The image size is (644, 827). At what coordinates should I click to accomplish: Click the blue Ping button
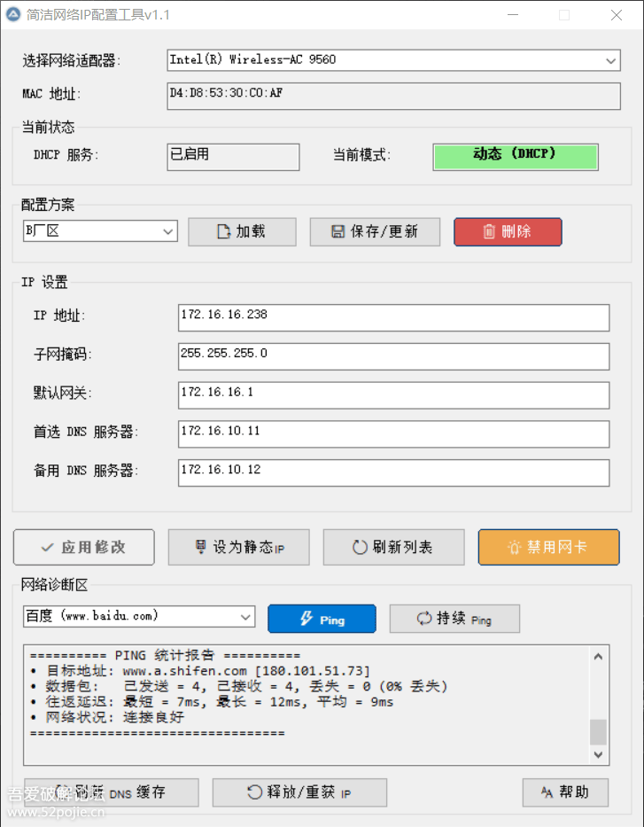pyautogui.click(x=322, y=619)
